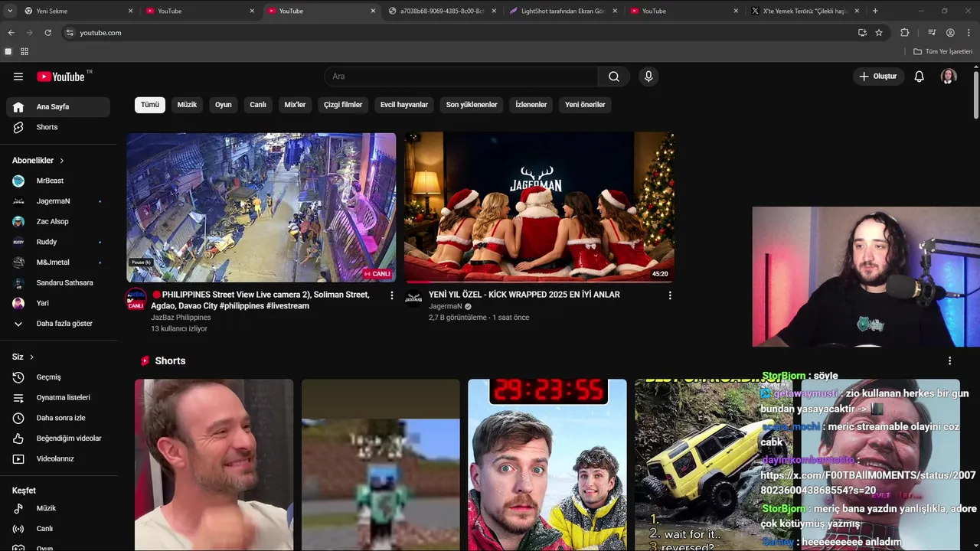The height and width of the screenshot is (551, 980).
Task: Select the Çizgi filmler filter chip
Action: 343,105
